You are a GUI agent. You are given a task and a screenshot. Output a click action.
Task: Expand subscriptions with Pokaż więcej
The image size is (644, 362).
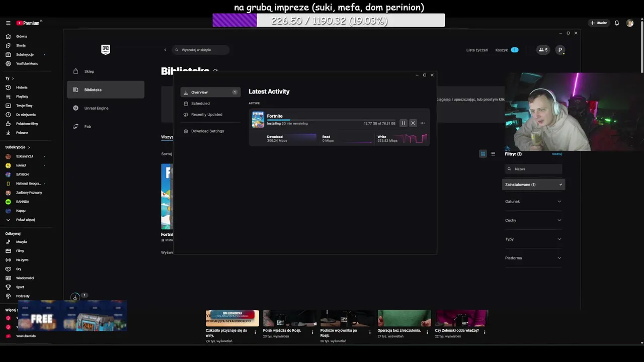[25, 220]
